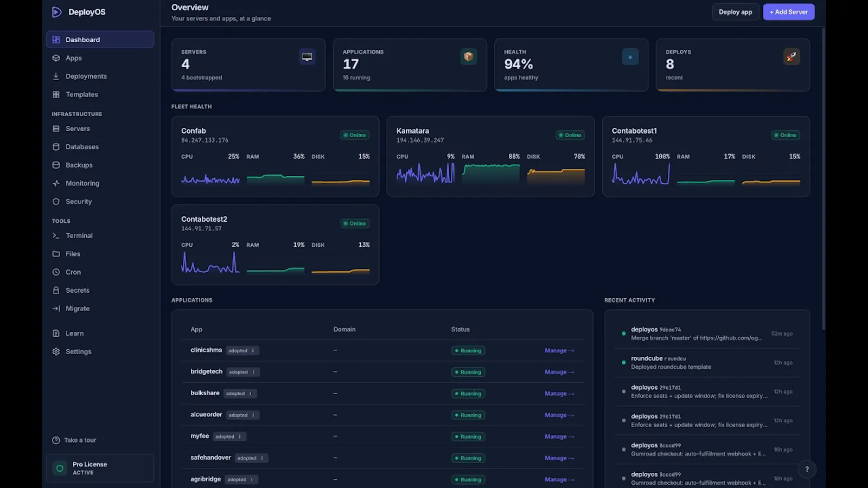Open the Kamatara server card title
Image resolution: width=868 pixels, height=488 pixels.
click(412, 131)
